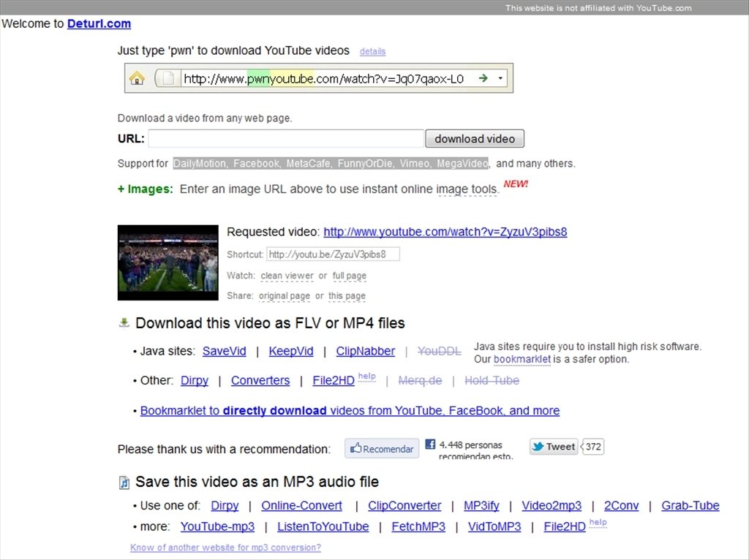Open the 'full page' watch link
This screenshot has height=560, width=749.
pos(350,276)
